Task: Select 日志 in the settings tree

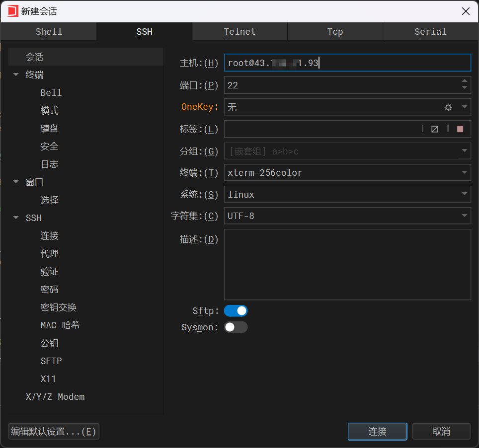Action: (49, 164)
